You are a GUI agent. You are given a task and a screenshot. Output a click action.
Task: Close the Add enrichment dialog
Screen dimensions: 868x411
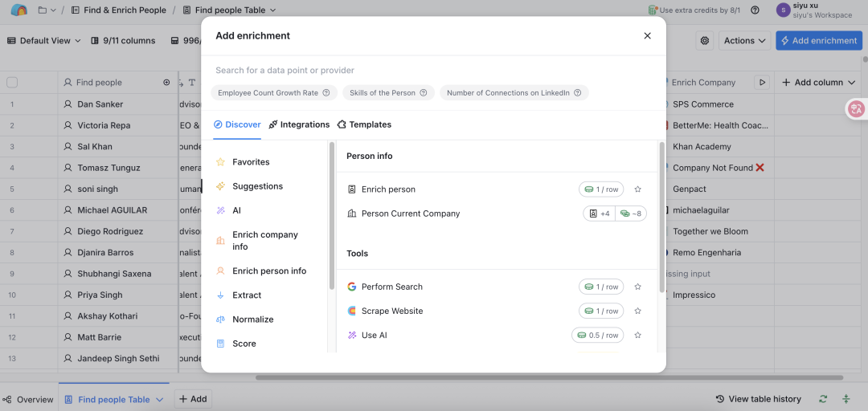click(x=647, y=36)
